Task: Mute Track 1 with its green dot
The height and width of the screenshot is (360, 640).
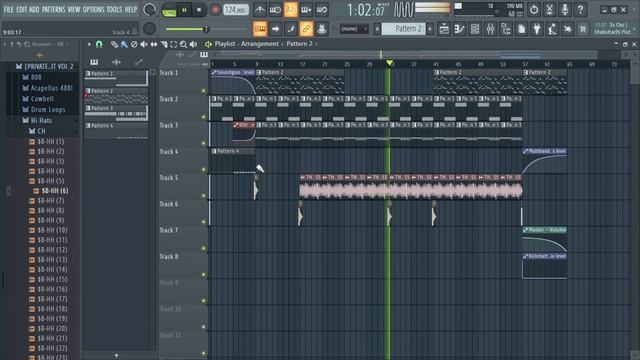Action: point(204,91)
